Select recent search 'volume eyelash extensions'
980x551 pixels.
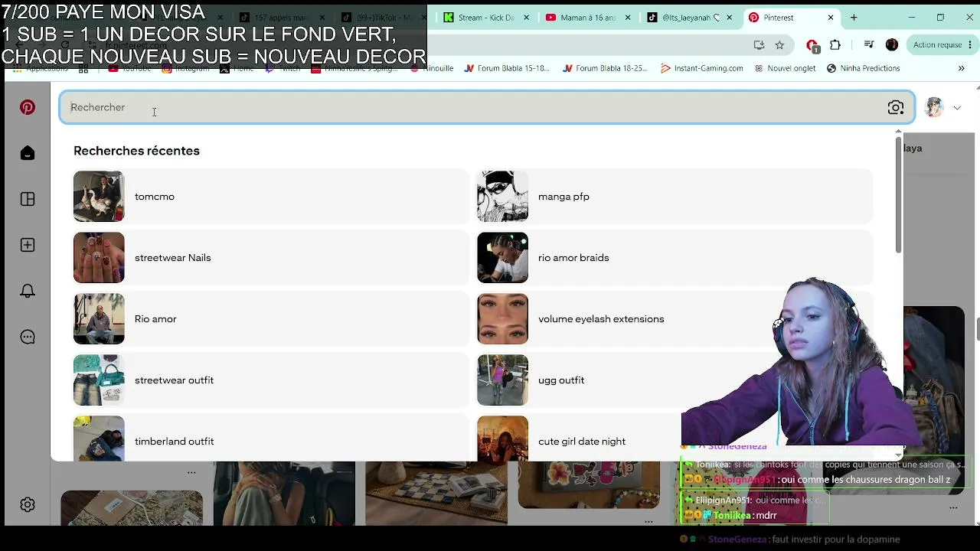[675, 319]
